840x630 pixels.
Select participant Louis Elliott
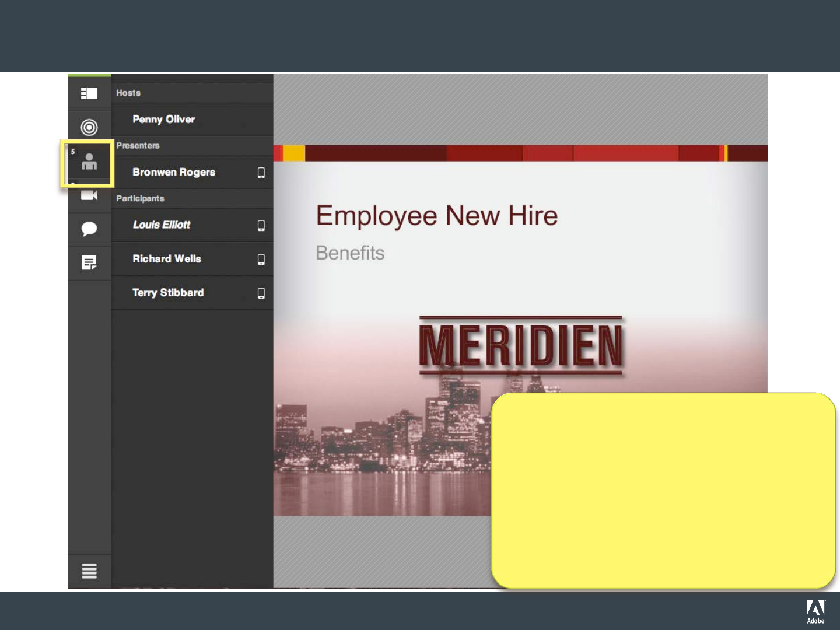tap(192, 225)
